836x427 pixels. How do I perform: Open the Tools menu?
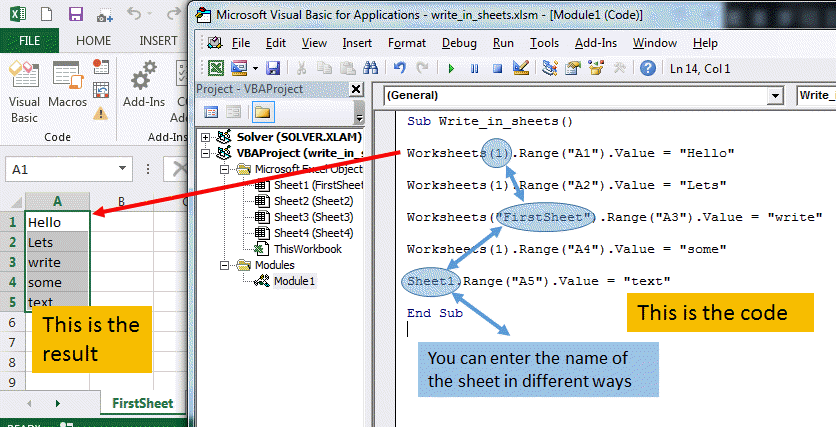[544, 43]
